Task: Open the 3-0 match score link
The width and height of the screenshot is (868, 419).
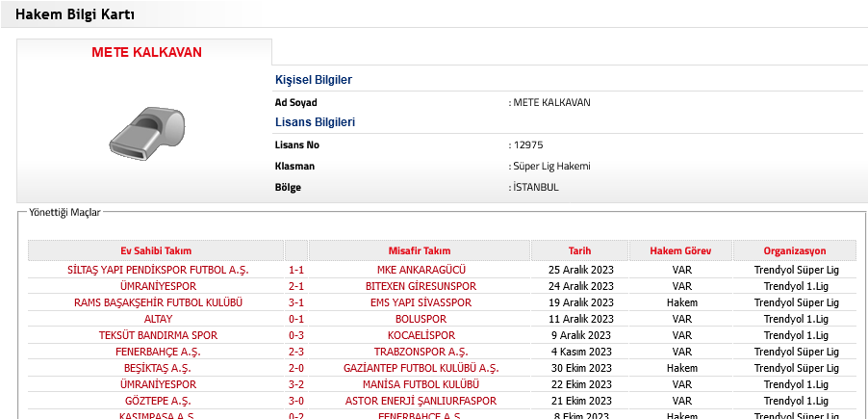Action: tap(296, 401)
